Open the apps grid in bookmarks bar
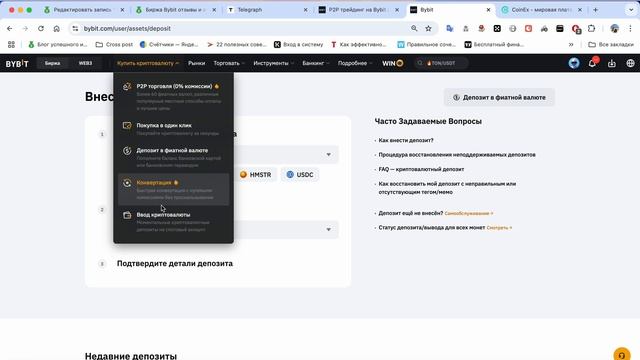 pos(11,44)
